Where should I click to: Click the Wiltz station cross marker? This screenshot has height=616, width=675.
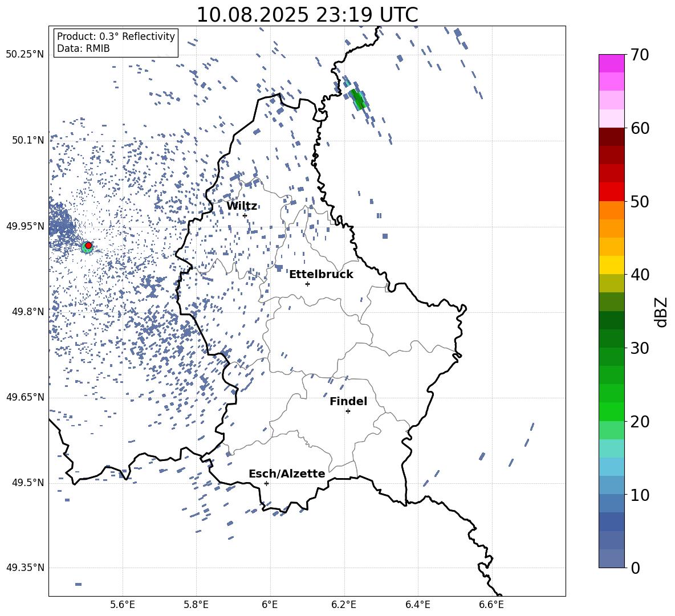[245, 215]
